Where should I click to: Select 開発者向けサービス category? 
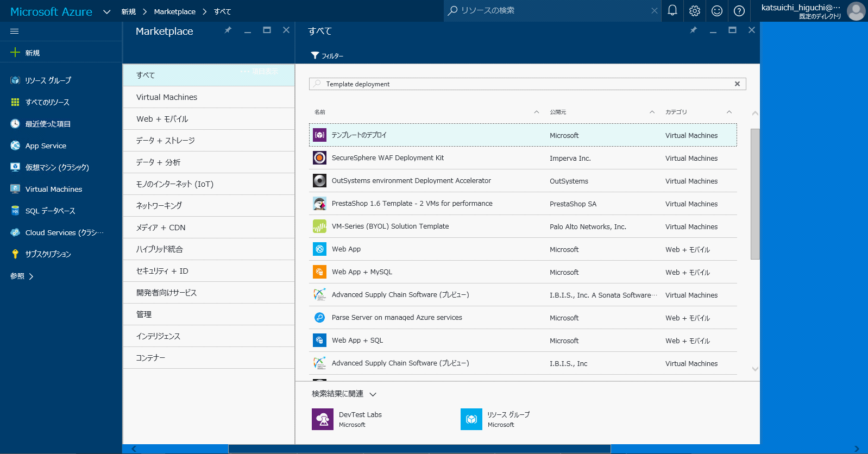click(x=209, y=292)
